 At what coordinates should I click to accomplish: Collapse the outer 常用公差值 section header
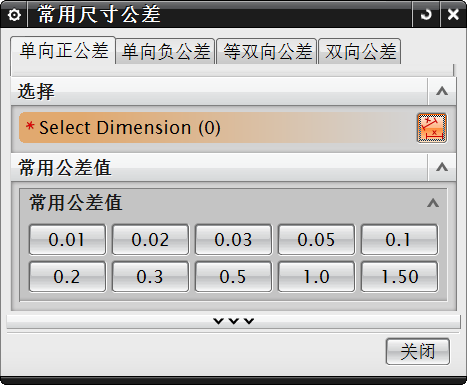coord(442,167)
